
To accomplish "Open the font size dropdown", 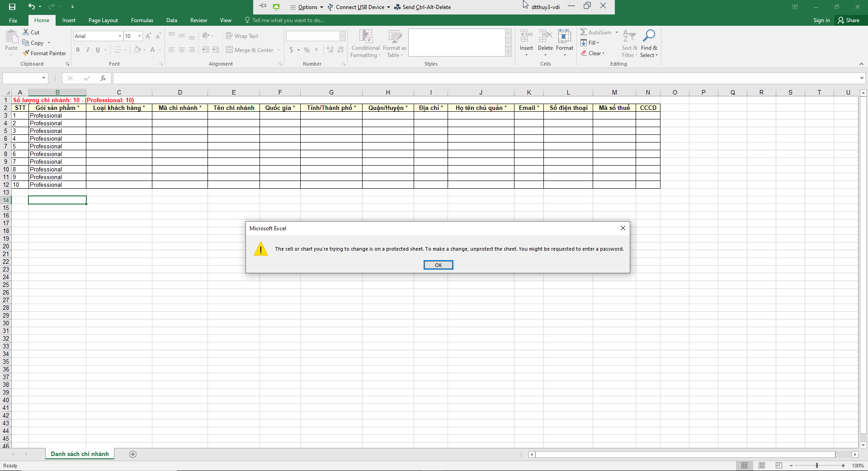I will [139, 36].
